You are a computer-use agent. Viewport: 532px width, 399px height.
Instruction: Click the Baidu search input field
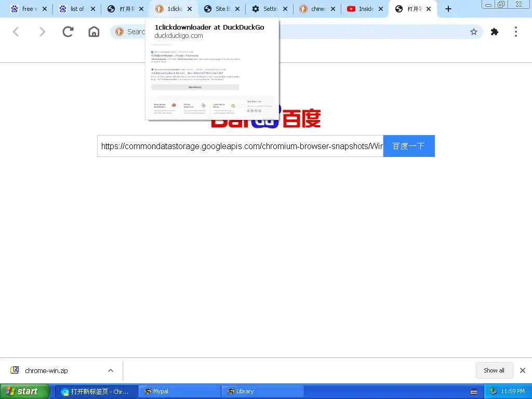point(240,146)
